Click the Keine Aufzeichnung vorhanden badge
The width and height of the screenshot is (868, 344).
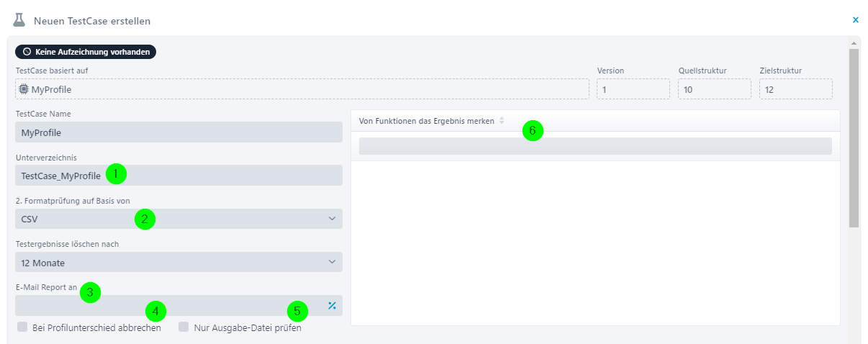(86, 52)
